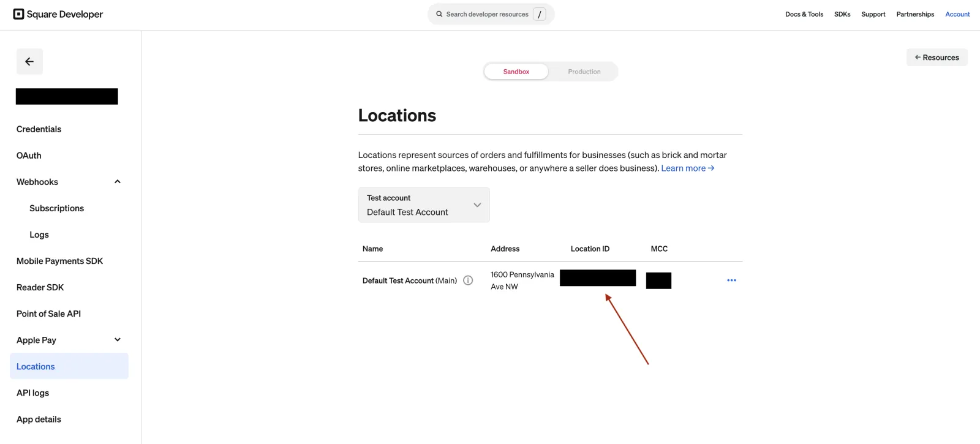Select Locations in the sidebar
Screen dimensions: 980x444
[x=69, y=366]
